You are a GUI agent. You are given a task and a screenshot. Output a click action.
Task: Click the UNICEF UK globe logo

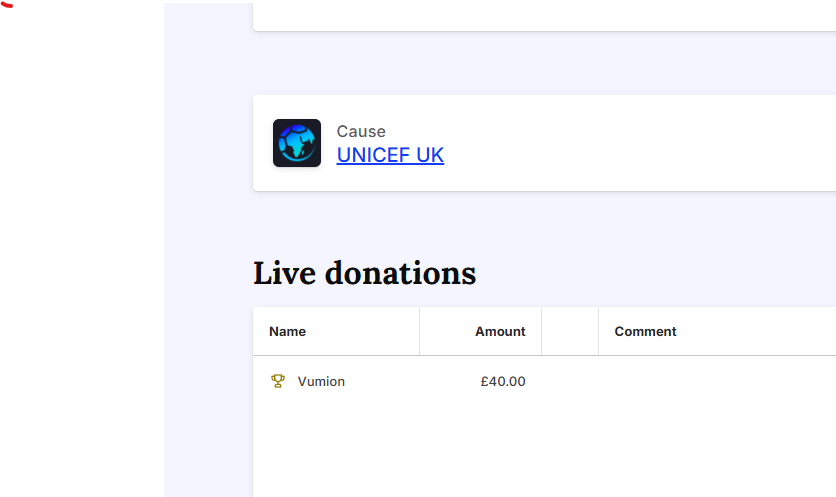coord(297,143)
